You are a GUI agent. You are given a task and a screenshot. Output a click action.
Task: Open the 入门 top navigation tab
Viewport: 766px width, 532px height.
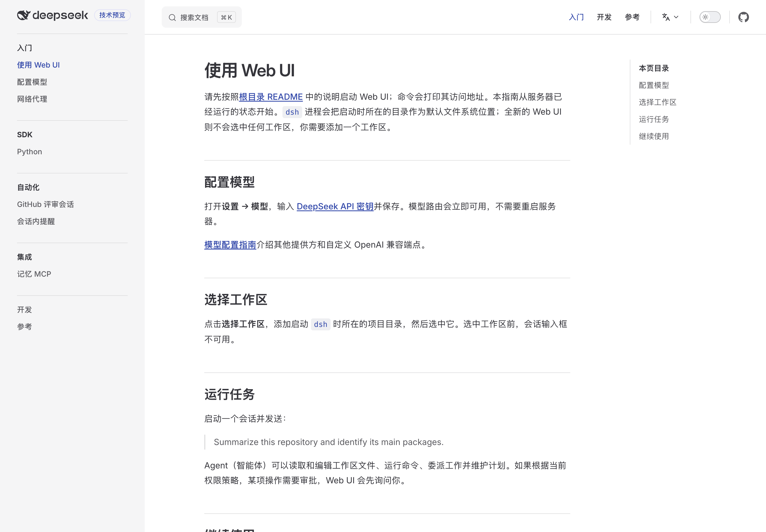[576, 17]
